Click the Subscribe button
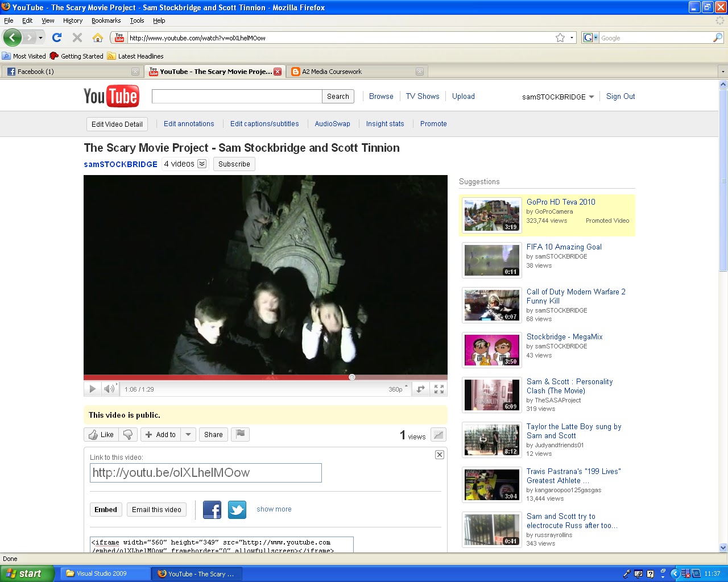 click(x=234, y=164)
